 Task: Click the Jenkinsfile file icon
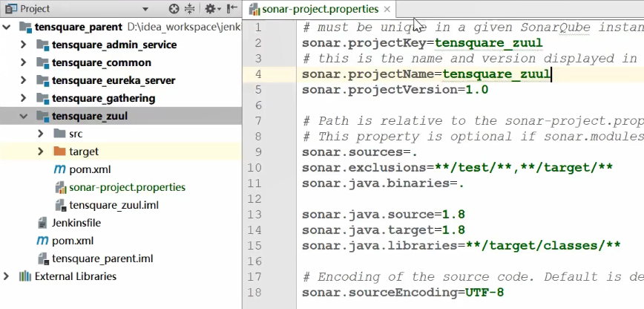42,223
